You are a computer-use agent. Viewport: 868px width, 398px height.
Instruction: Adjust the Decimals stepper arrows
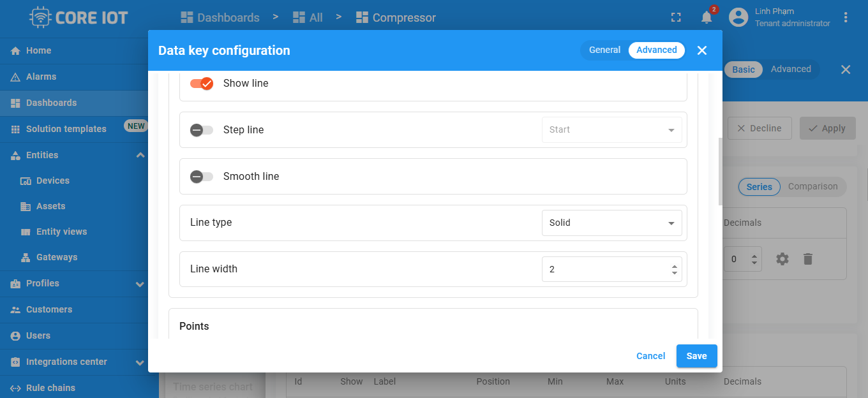[754, 260]
